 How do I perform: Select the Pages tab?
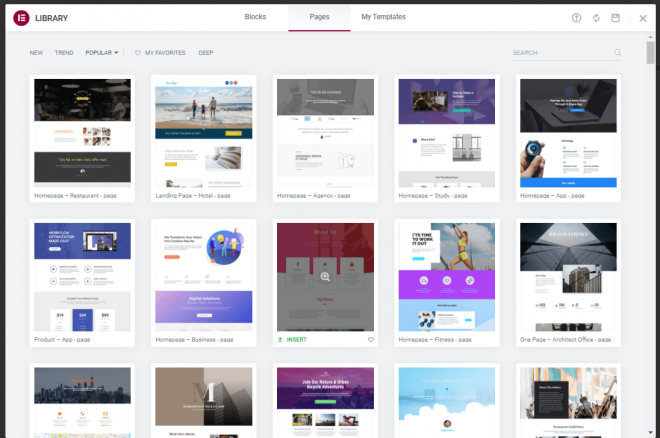click(x=319, y=17)
